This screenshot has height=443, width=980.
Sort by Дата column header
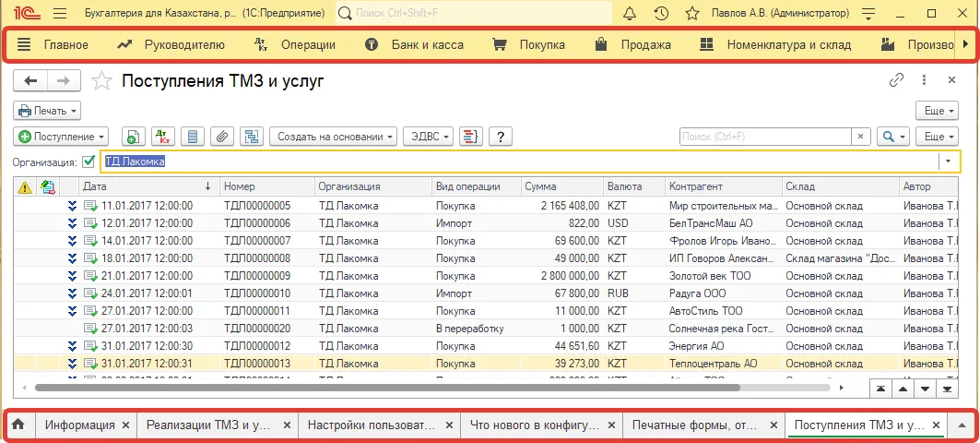148,186
